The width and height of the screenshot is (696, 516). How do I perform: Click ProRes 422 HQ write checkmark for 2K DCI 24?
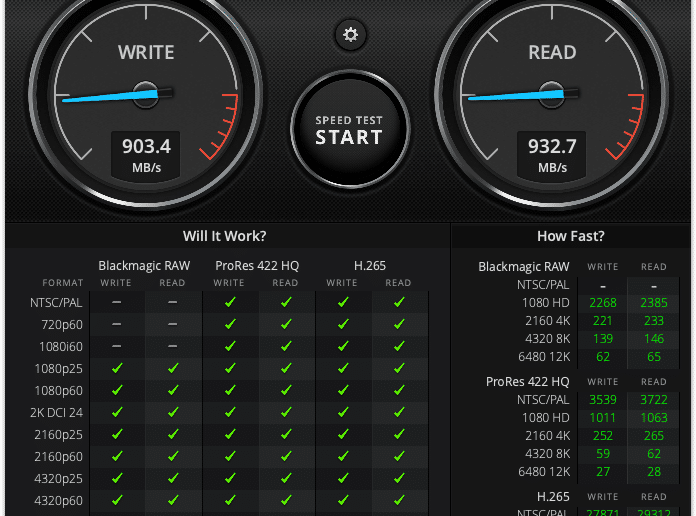(230, 412)
